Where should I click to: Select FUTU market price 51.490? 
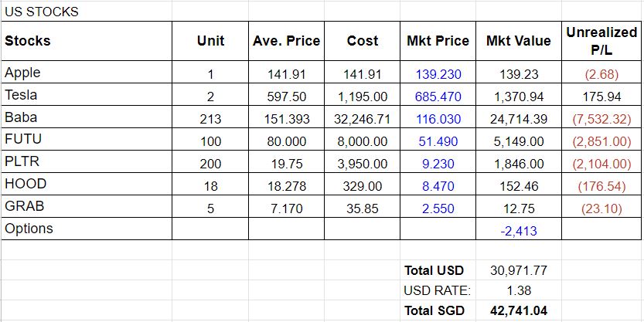[x=438, y=141]
